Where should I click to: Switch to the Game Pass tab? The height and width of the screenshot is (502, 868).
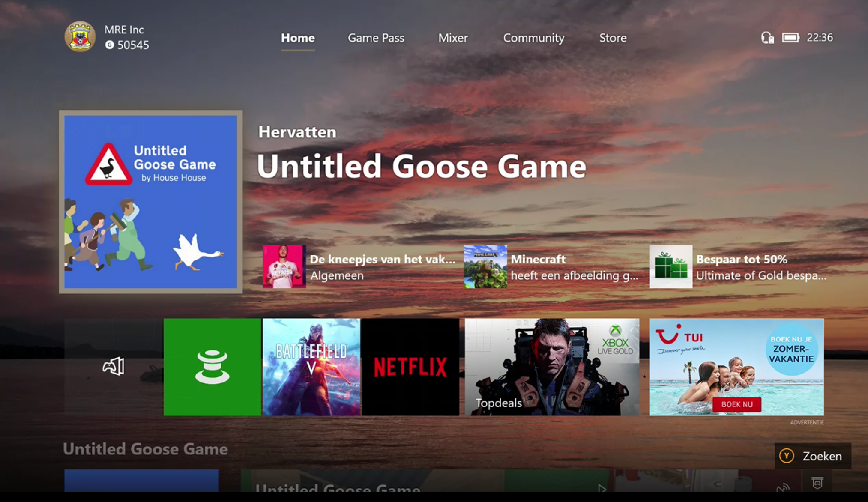tap(376, 38)
